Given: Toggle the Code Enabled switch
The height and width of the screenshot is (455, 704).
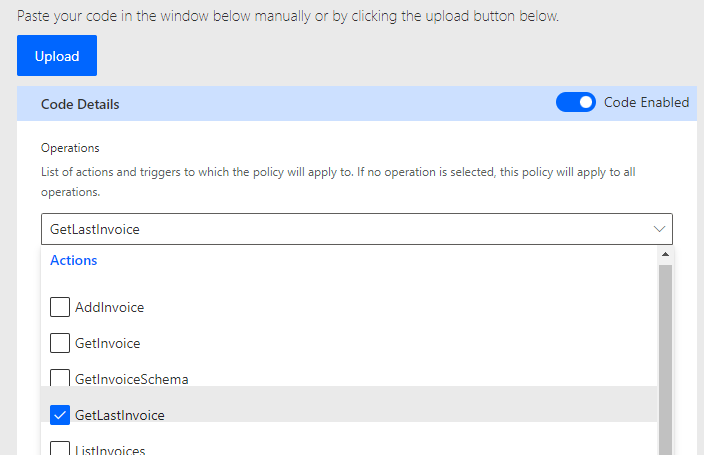Looking at the screenshot, I should coord(575,102).
